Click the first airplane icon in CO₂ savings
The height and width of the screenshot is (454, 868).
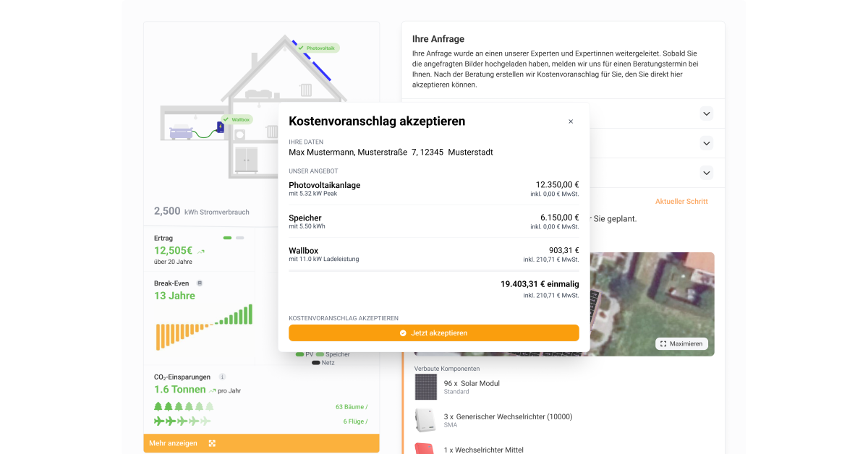click(159, 421)
